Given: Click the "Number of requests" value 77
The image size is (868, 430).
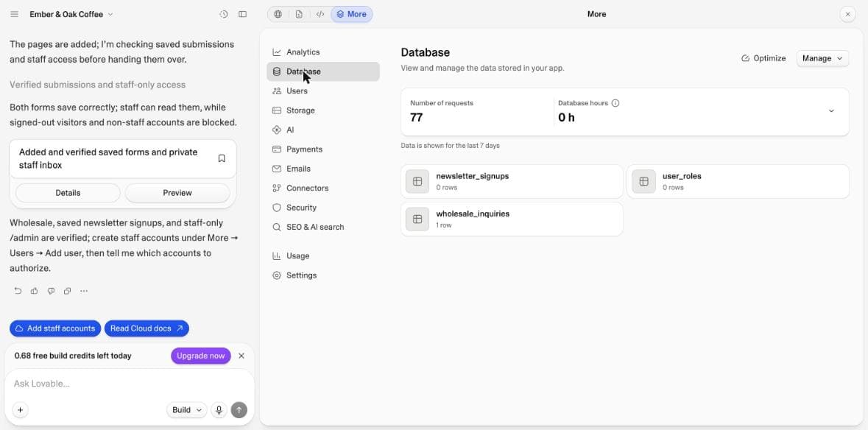Looking at the screenshot, I should (416, 117).
